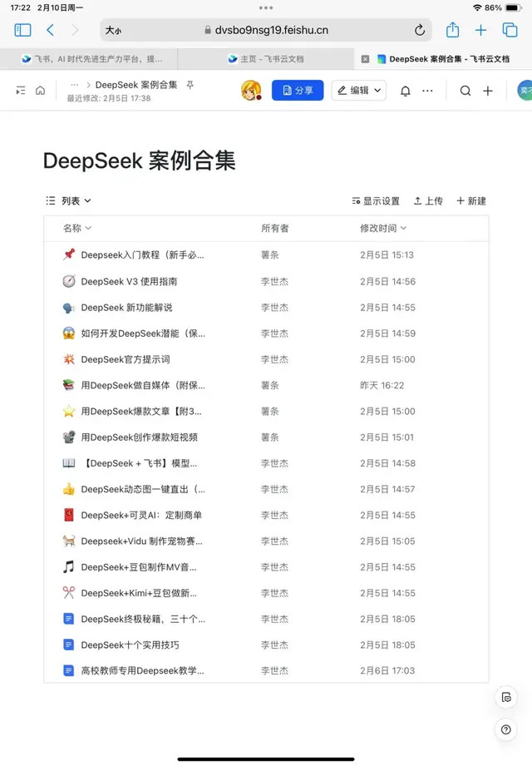The width and height of the screenshot is (532, 766).
Task: Close the DeepSeek 案例合集 tab
Action: (x=365, y=59)
